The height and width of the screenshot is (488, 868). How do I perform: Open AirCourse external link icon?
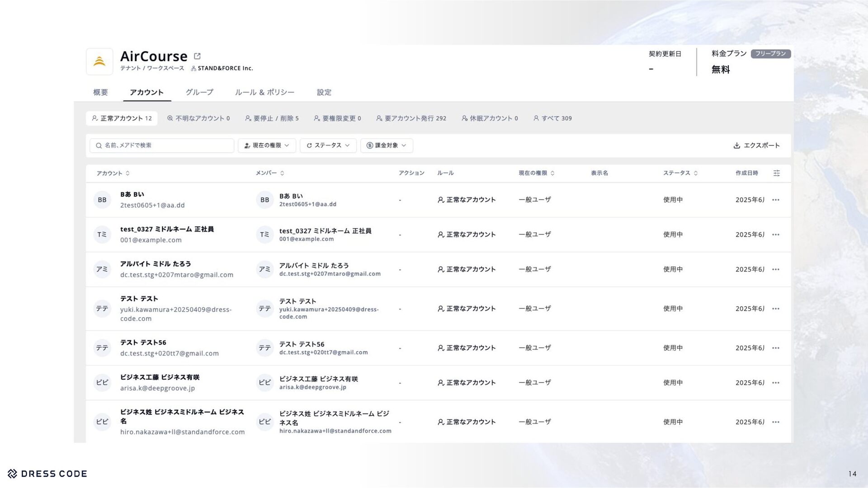197,56
